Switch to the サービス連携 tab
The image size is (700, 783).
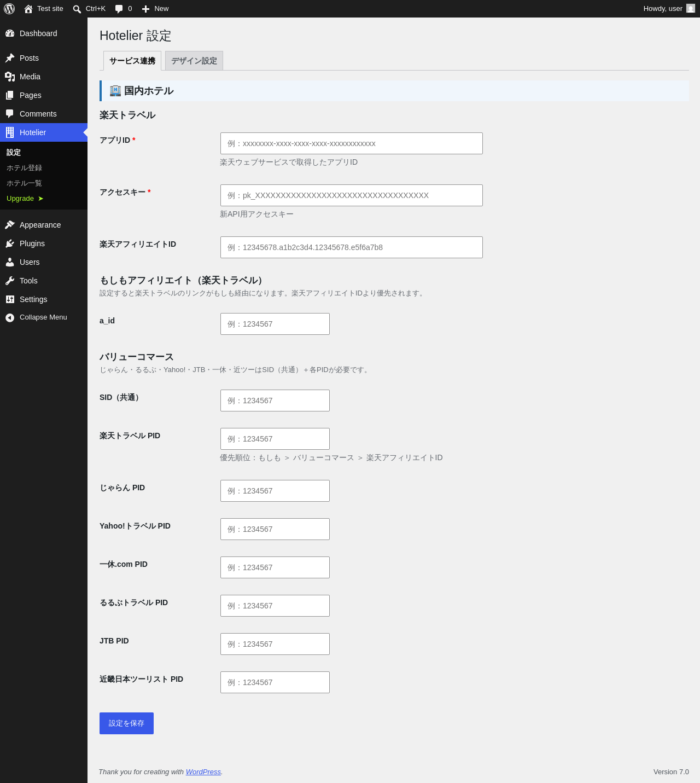click(x=132, y=61)
